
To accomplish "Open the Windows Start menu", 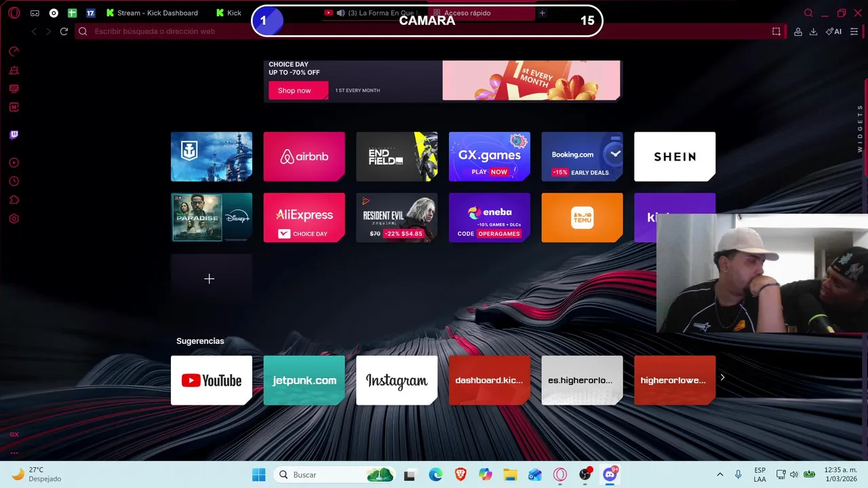I will point(258,474).
